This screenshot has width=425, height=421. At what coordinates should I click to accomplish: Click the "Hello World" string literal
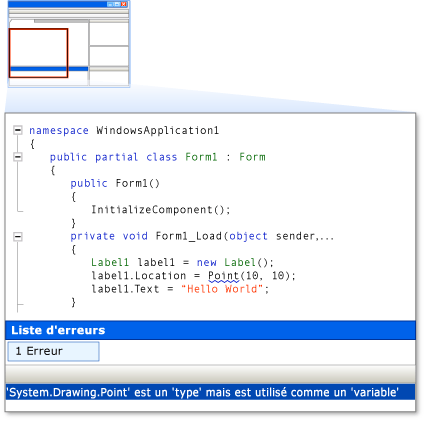(x=222, y=289)
